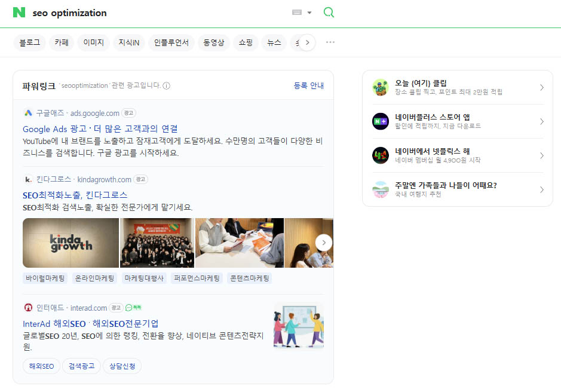Click the InterAd red favicon icon
The width and height of the screenshot is (561, 392).
click(x=28, y=308)
